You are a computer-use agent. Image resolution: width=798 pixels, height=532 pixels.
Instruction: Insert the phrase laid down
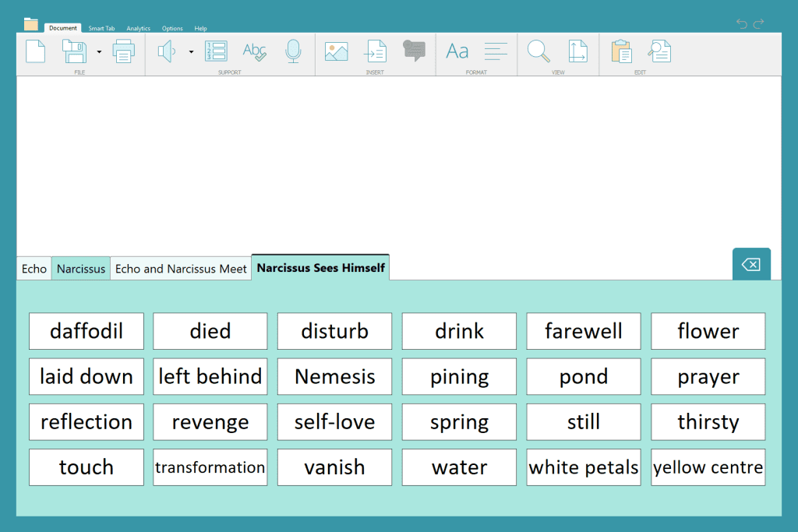pyautogui.click(x=87, y=376)
